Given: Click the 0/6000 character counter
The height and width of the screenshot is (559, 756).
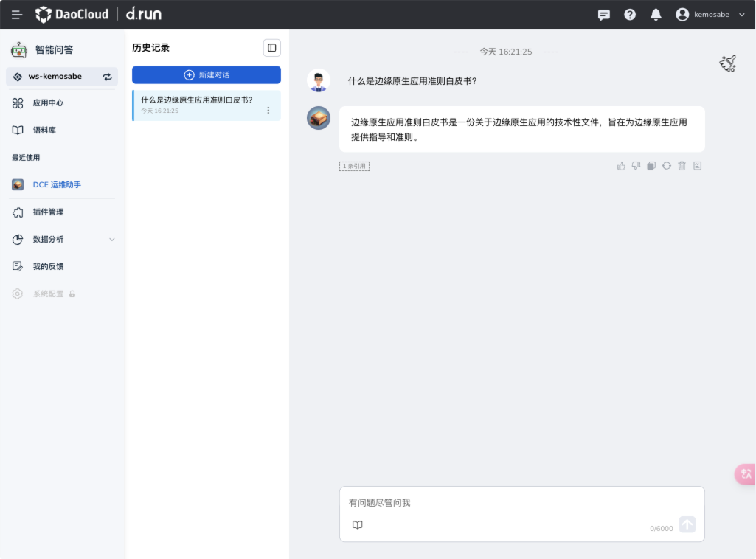Looking at the screenshot, I should (661, 529).
